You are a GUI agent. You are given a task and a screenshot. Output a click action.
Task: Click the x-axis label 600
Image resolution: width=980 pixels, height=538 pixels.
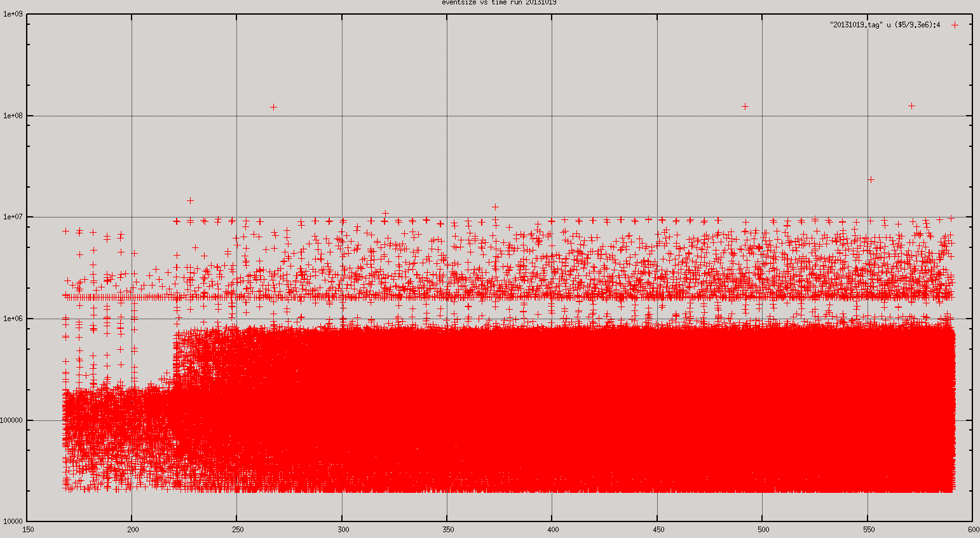[x=972, y=529]
